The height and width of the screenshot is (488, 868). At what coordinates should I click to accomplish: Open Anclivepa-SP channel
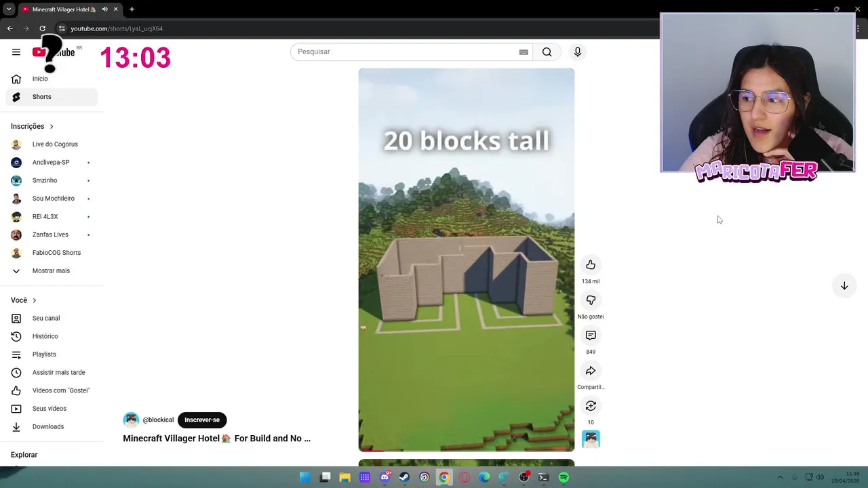[52, 163]
